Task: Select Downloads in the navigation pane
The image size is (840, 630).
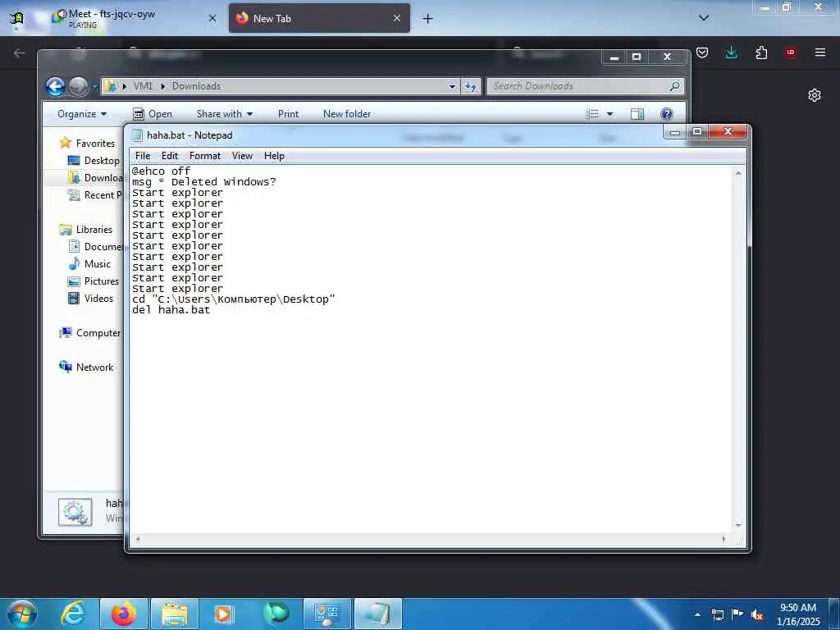Action: (95, 178)
